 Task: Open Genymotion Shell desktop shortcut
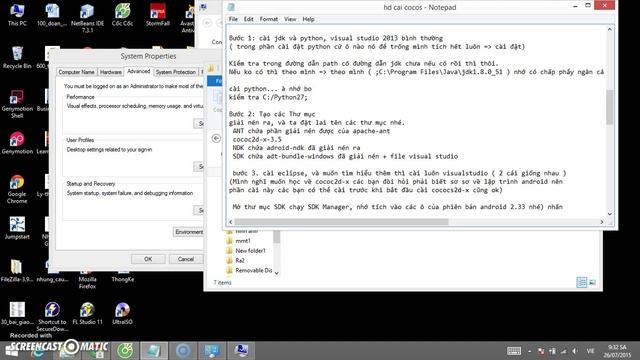coord(17,104)
